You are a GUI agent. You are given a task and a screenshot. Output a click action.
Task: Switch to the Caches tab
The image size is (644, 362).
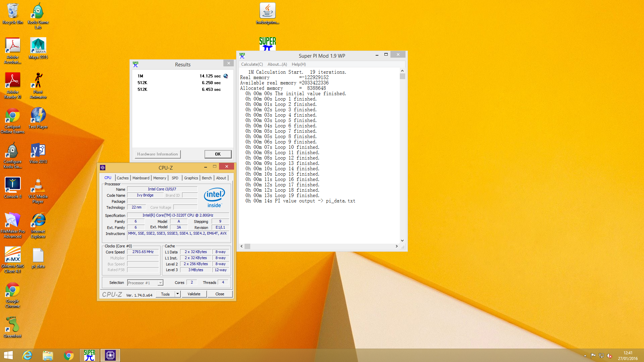[123, 178]
